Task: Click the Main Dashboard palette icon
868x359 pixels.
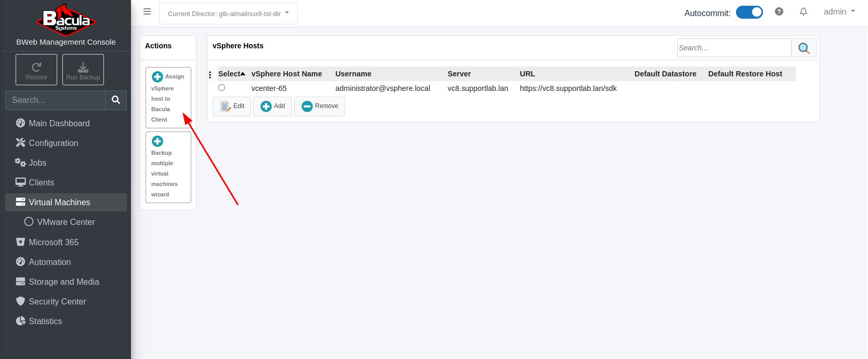Action: point(20,123)
